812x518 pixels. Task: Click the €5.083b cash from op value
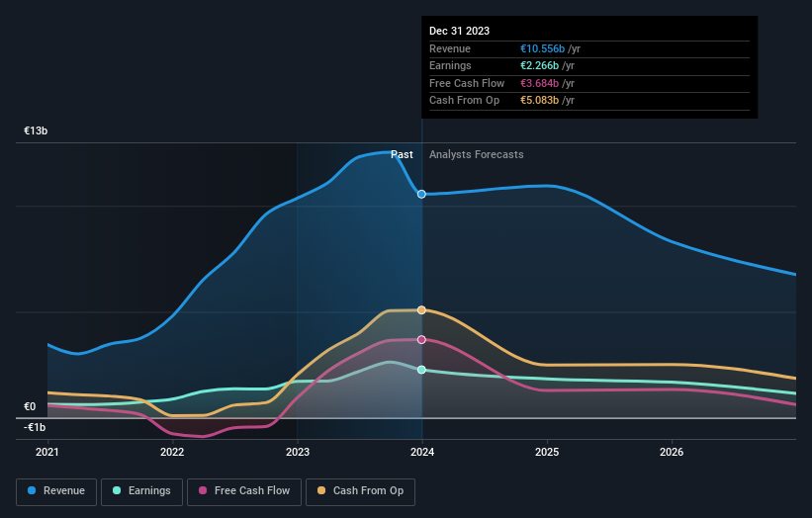540,101
